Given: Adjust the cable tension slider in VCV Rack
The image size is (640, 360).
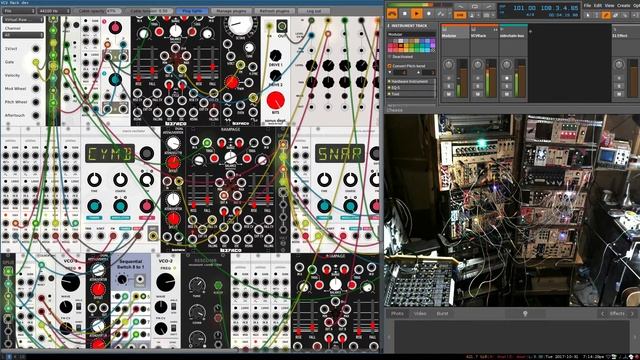Looking at the screenshot, I should pos(149,11).
